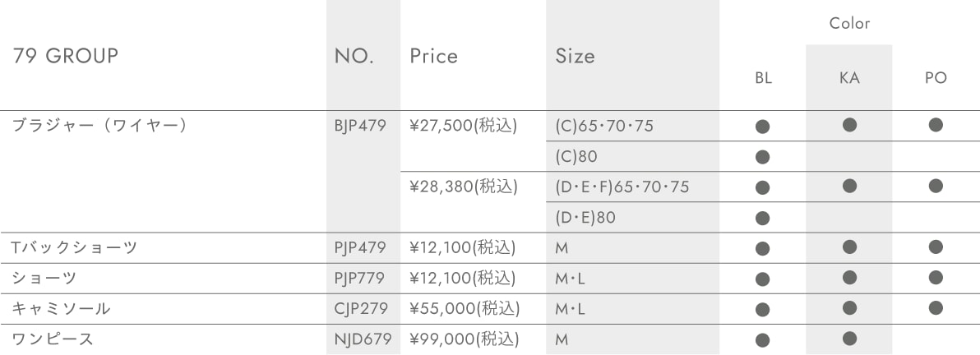Click the PO dot for (D·E·F)65·70·75 row
Screen dimensions: 980x355
936,186
